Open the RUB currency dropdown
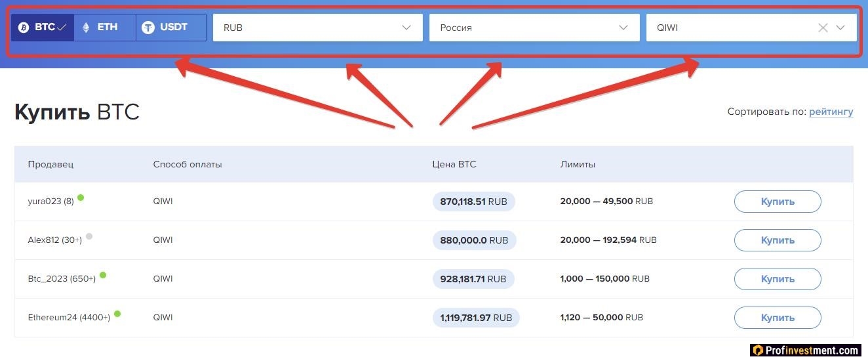Viewport: 868px width, 363px height. [x=318, y=28]
